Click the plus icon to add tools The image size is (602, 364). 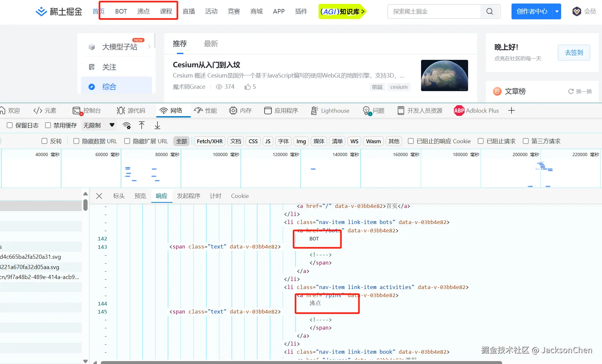point(512,111)
